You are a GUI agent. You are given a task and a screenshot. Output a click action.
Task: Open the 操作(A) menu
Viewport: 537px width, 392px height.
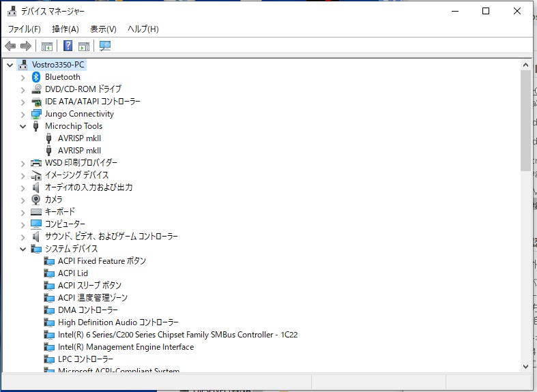pos(66,29)
